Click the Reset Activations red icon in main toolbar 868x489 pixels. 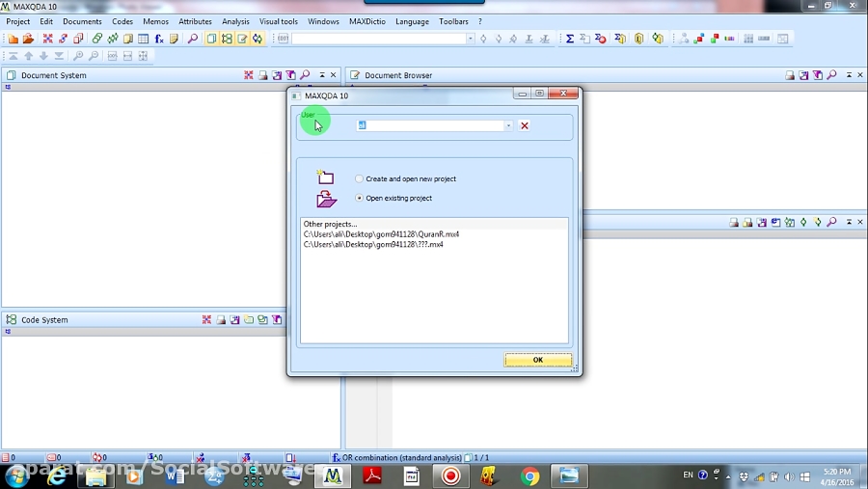coord(47,39)
